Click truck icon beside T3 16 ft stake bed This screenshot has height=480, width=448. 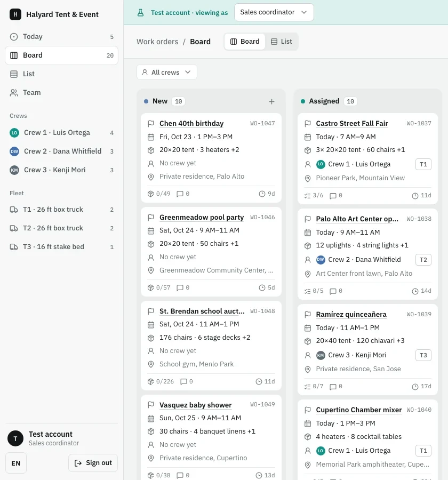[x=14, y=247]
